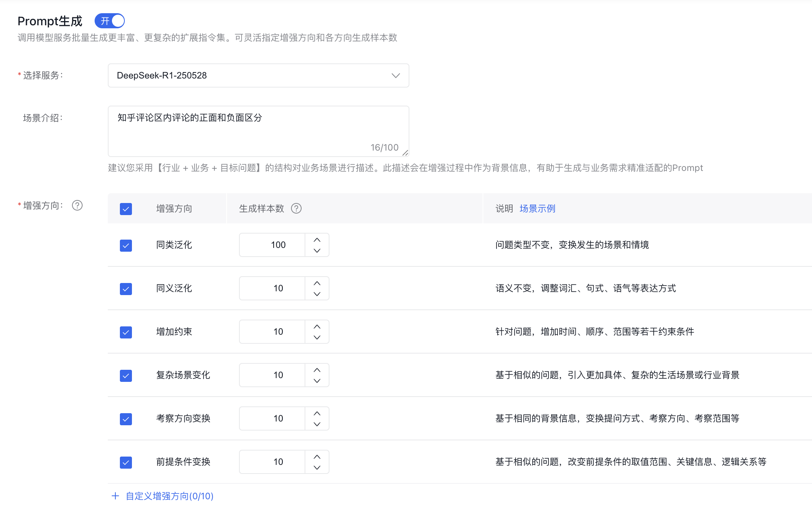The image size is (812, 526).
Task: Open the 场景示例 link
Action: (537, 209)
